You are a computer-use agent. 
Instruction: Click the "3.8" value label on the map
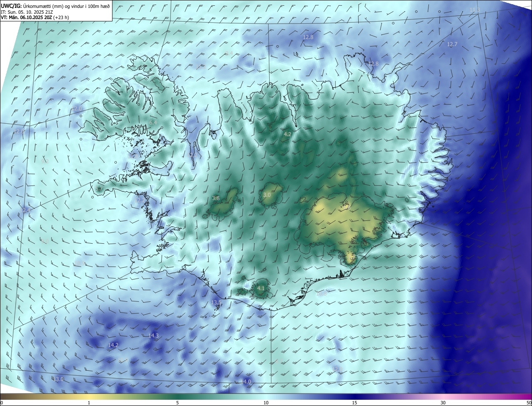216,198
